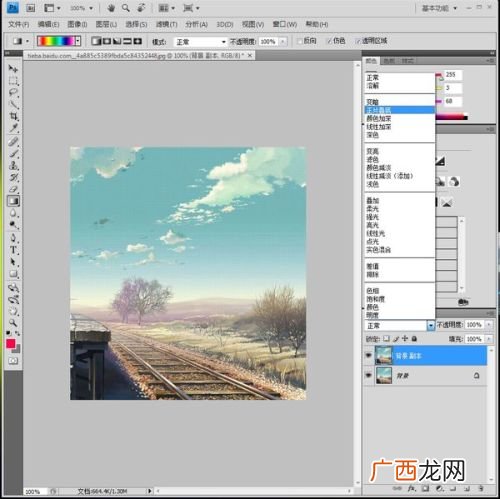Expand the layer blend mode dropdown

431,325
